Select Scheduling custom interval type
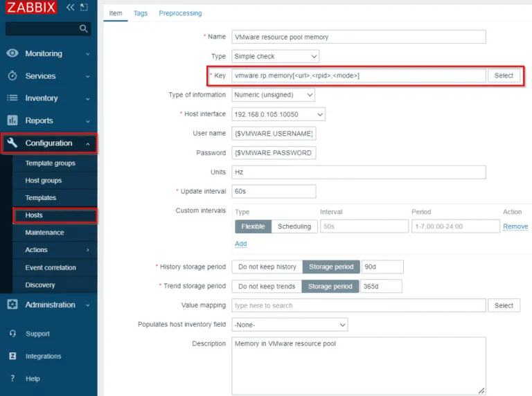532x396 pixels. pyautogui.click(x=294, y=226)
